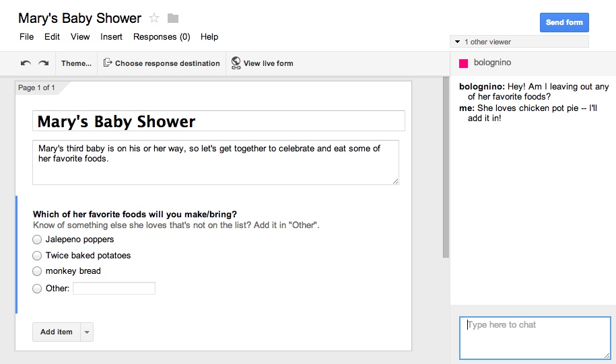Click the form description text area
Image resolution: width=616 pixels, height=364 pixels.
(215, 161)
